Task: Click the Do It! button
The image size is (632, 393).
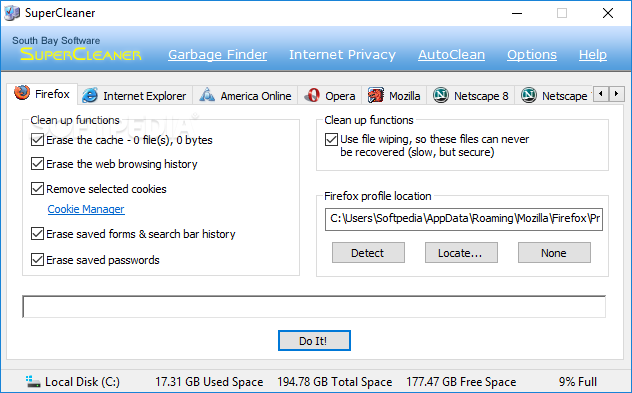Action: point(314,341)
